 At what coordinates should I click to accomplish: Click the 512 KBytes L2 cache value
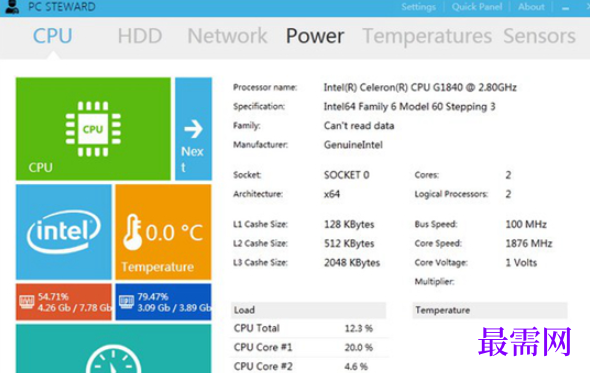coord(349,244)
